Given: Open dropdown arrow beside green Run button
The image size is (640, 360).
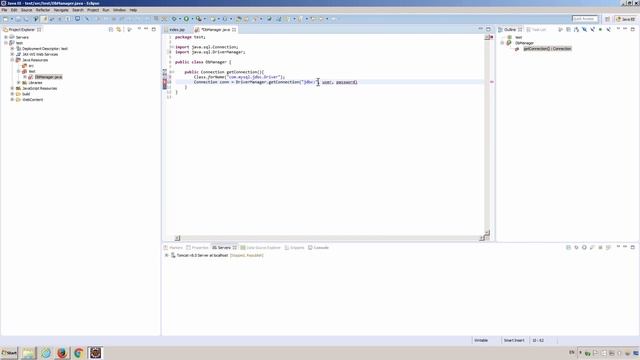Looking at the screenshot, I should 192,19.
